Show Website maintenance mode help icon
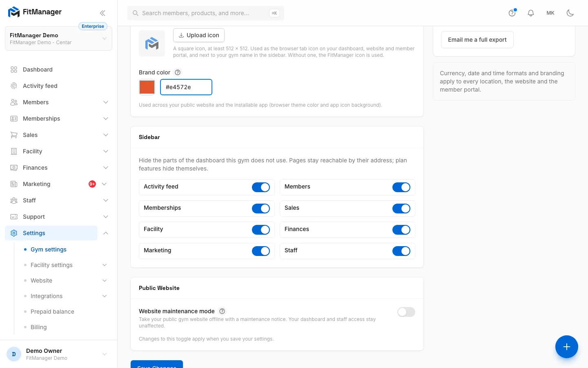This screenshot has height=368, width=588. click(222, 311)
